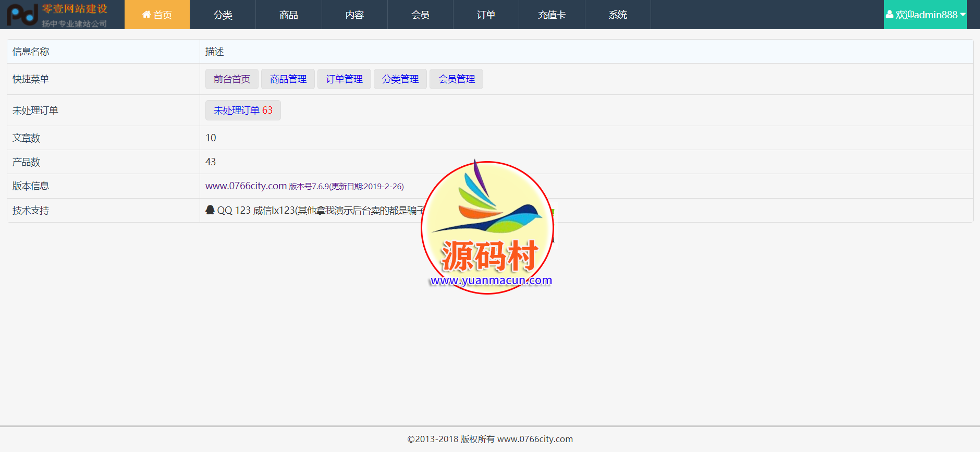
Task: Expand the admin888 dropdown caret
Action: coord(963,15)
